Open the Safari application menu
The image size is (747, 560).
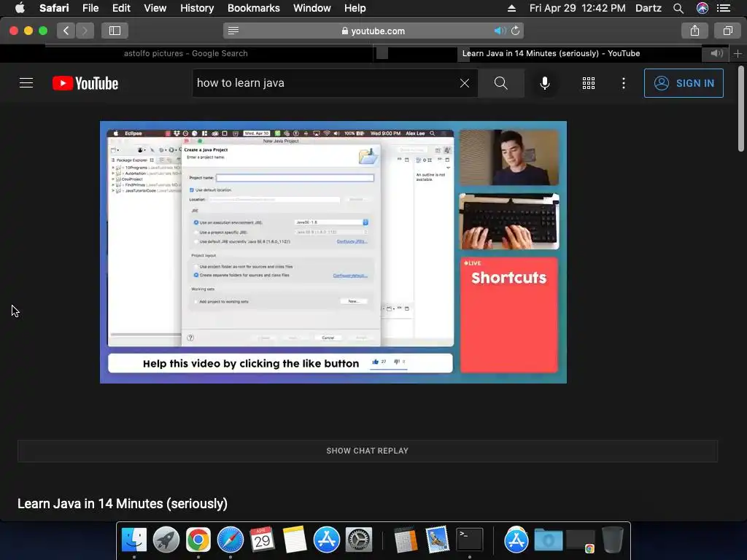coord(54,8)
